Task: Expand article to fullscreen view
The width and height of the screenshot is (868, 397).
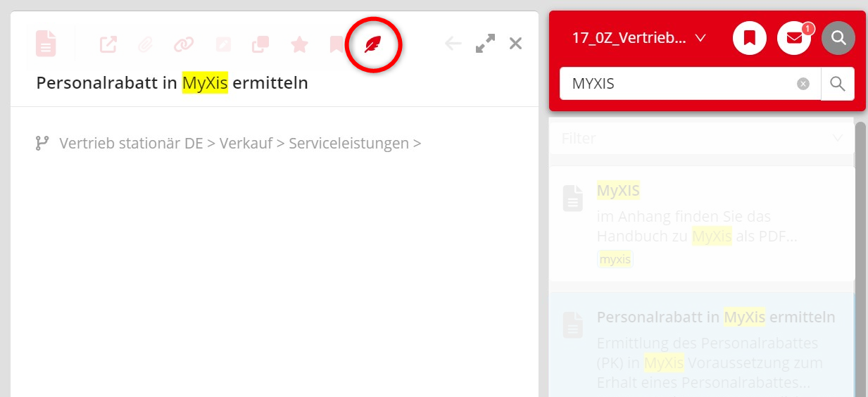Action: pos(485,44)
